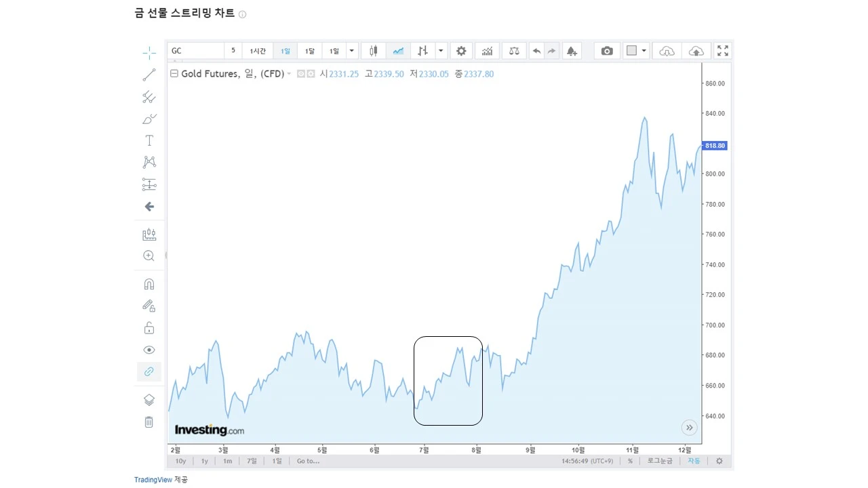Click the current price label 818.80
Screen dimensions: 868x488
[x=715, y=146]
